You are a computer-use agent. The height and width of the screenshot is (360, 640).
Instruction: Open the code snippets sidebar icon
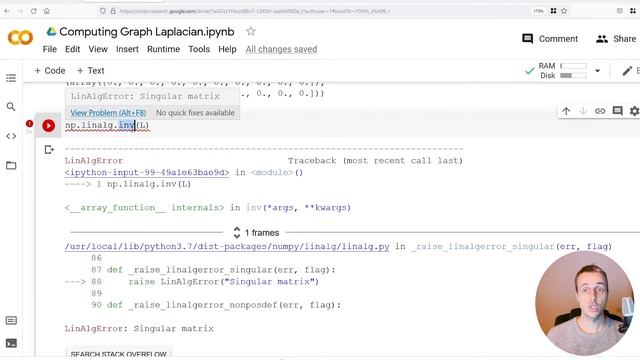pyautogui.click(x=11, y=136)
